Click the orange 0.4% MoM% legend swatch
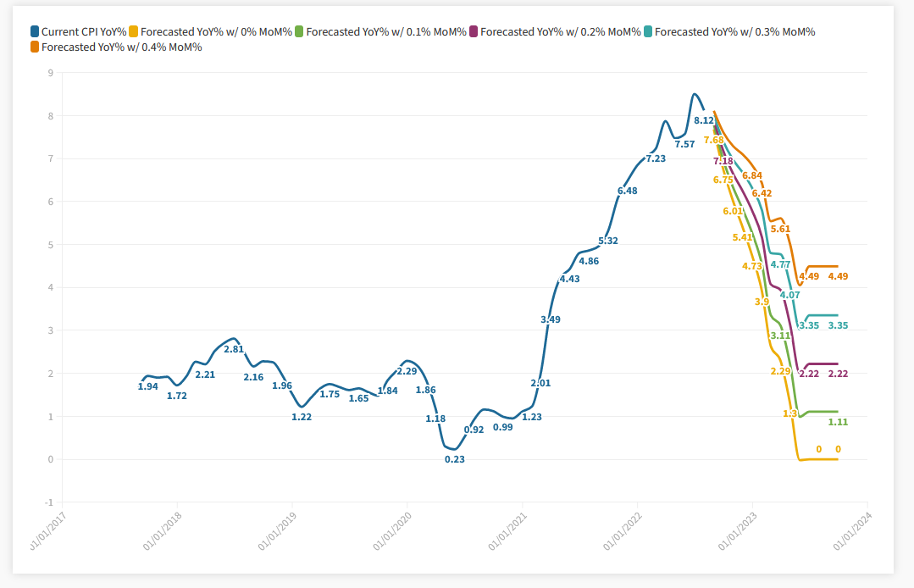The image size is (914, 588). click(x=35, y=47)
